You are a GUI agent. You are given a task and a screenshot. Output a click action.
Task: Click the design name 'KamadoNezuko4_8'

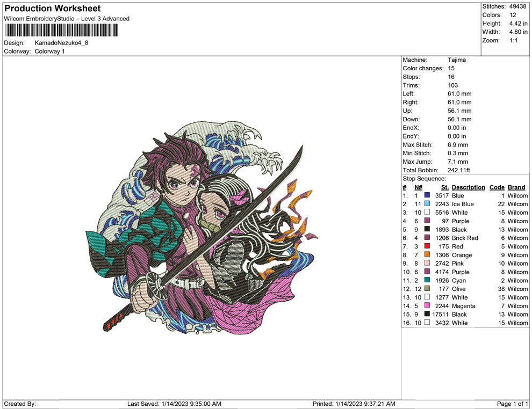point(61,43)
